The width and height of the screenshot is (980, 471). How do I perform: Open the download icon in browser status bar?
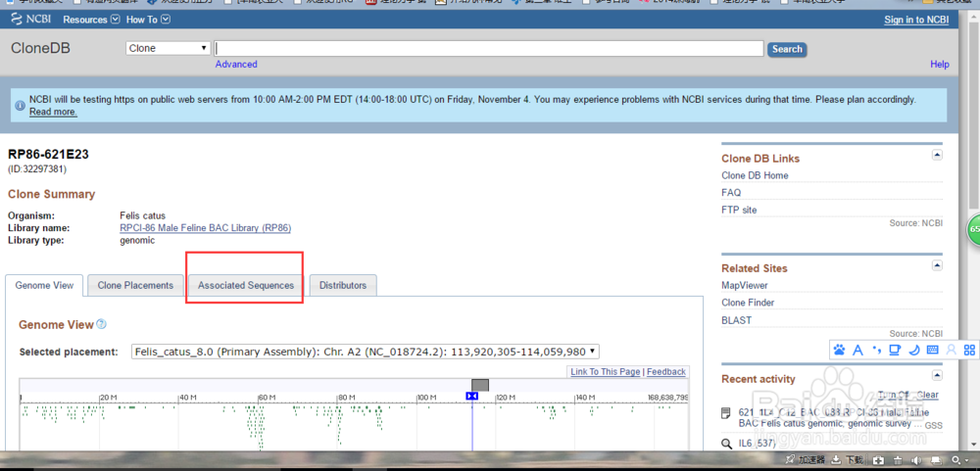pyautogui.click(x=835, y=460)
